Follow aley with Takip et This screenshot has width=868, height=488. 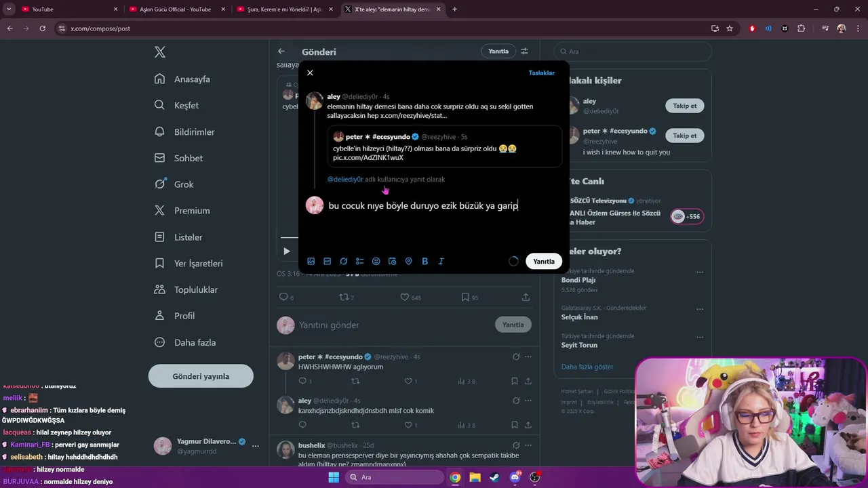[685, 106]
